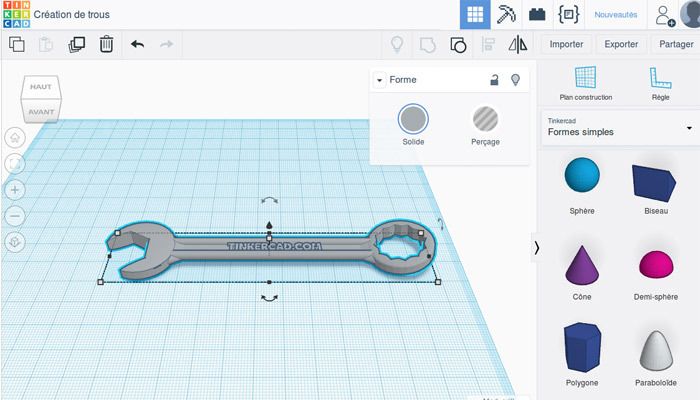700x400 pixels.
Task: Open the 3D design grid view
Action: tap(475, 15)
